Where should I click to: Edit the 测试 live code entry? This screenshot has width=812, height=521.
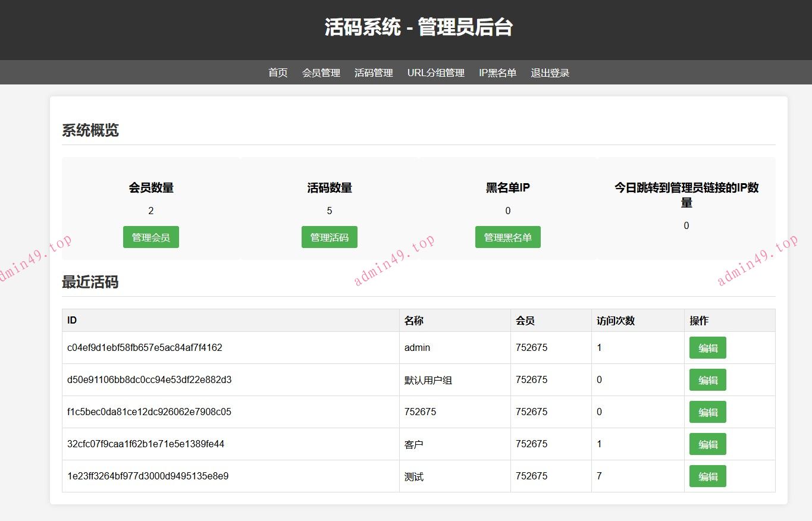click(707, 476)
